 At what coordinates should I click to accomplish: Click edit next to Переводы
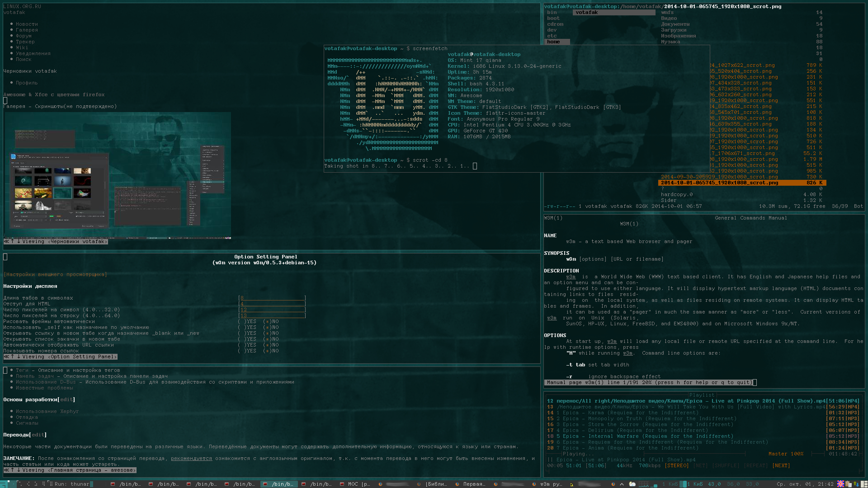pos(38,435)
